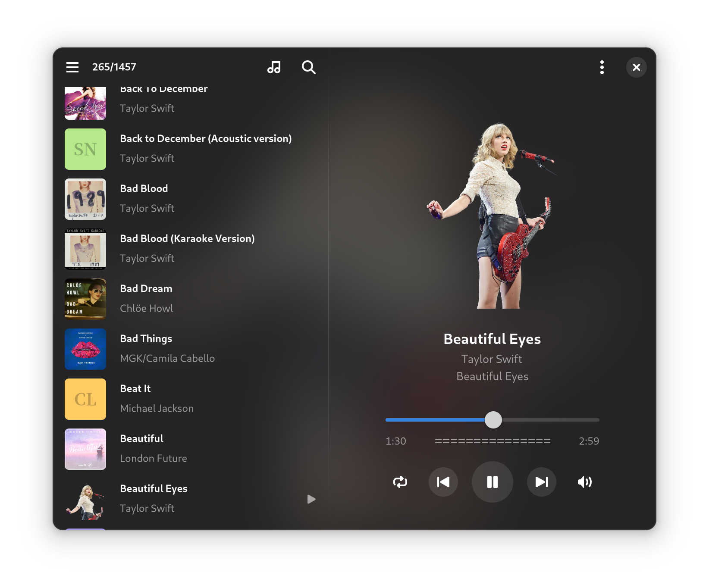Viewport: 709px width, 588px height.
Task: Select Bad Things by MGK/Camila Cabello
Action: 191,349
